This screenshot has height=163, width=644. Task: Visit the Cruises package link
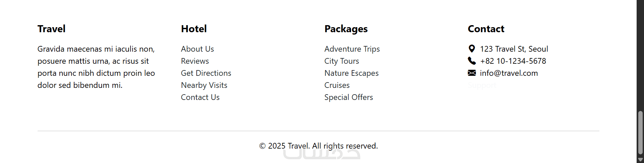tap(337, 85)
